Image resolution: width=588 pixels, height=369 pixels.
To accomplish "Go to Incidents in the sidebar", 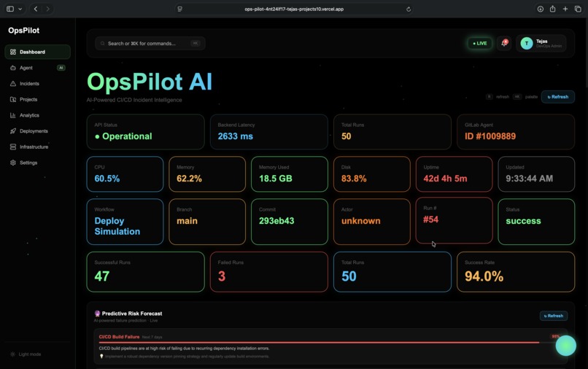I will tap(37, 84).
